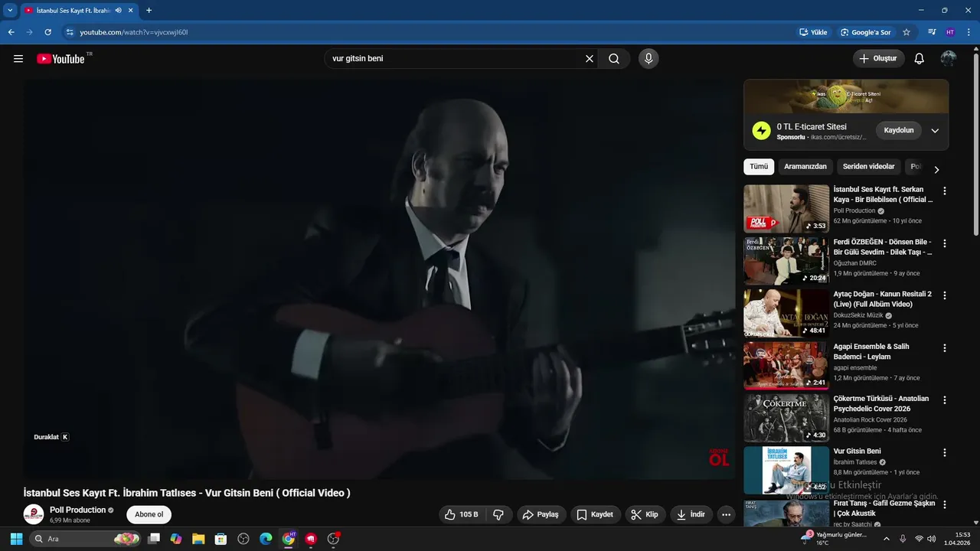Click the ABONE OL watermark in video
The image size is (980, 551).
coord(719,458)
